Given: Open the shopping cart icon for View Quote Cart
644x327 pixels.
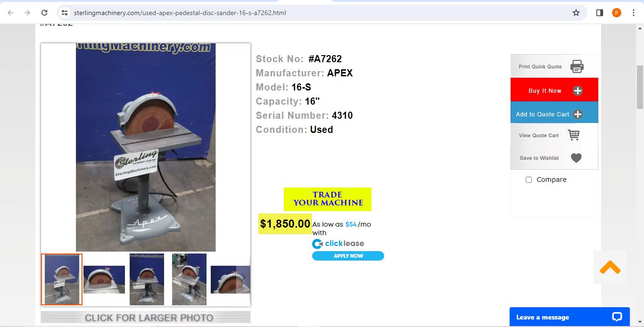Looking at the screenshot, I should (x=574, y=135).
